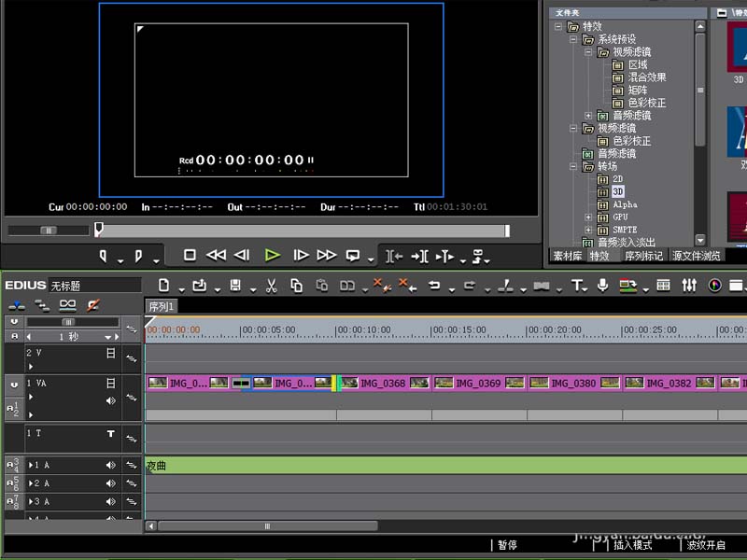Screen dimensions: 747x560
Task: Mute the 1 VA track audio
Action: pyautogui.click(x=110, y=401)
